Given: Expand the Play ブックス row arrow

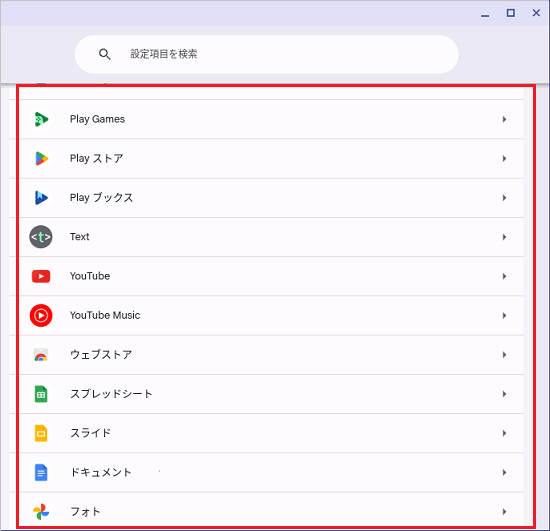Looking at the screenshot, I should click(504, 198).
